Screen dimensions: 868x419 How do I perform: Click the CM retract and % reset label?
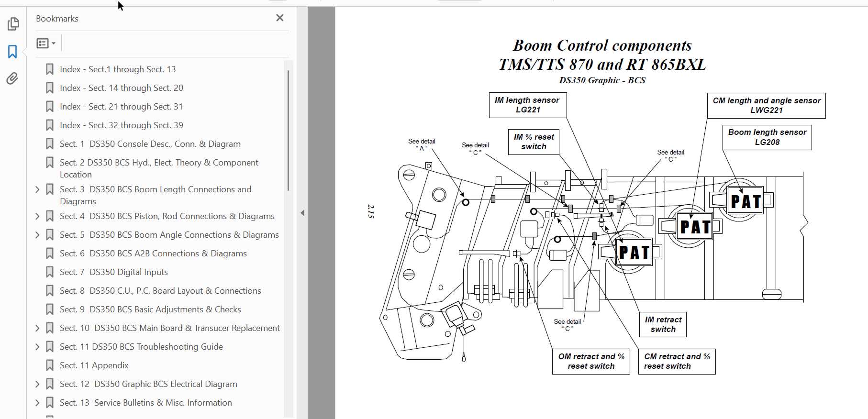coord(677,361)
